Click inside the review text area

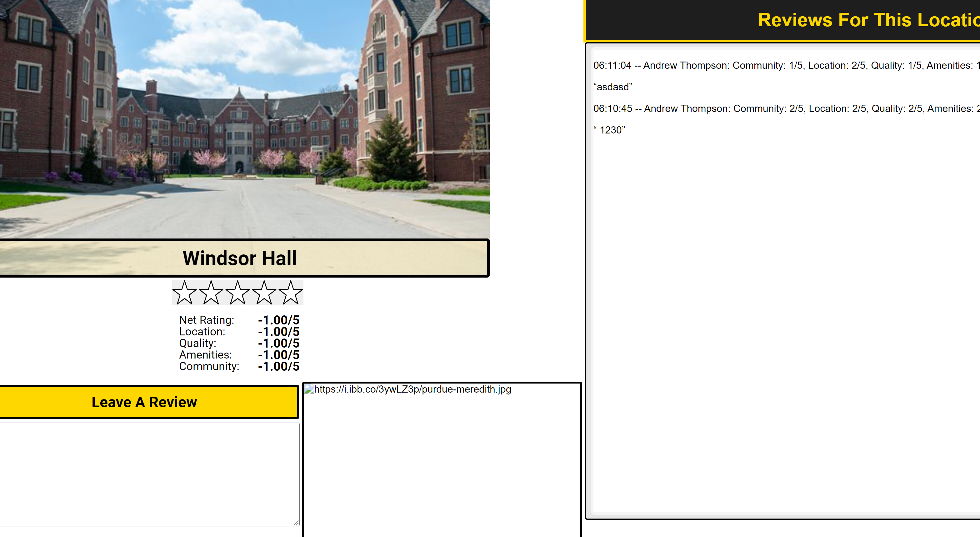pos(148,474)
